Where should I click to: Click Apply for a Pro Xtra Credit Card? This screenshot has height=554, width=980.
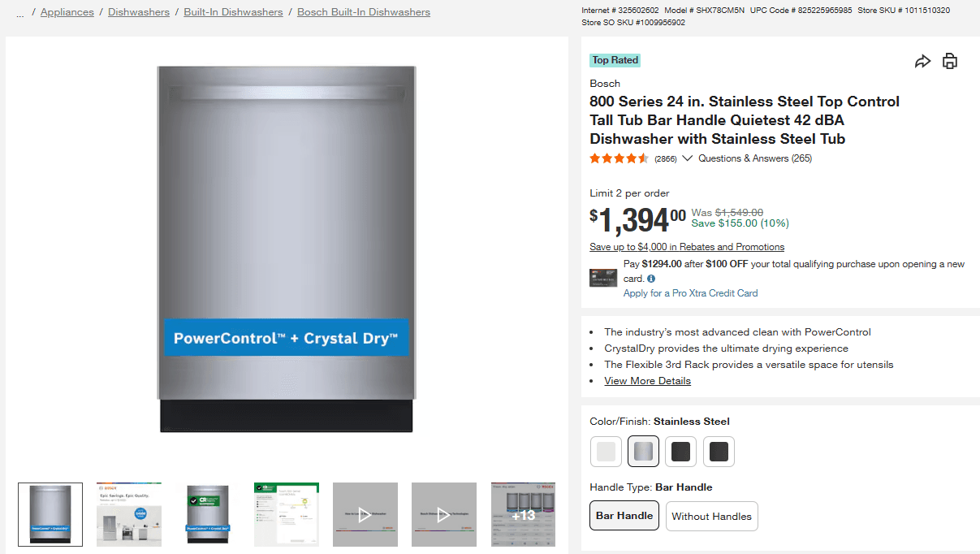pos(690,293)
